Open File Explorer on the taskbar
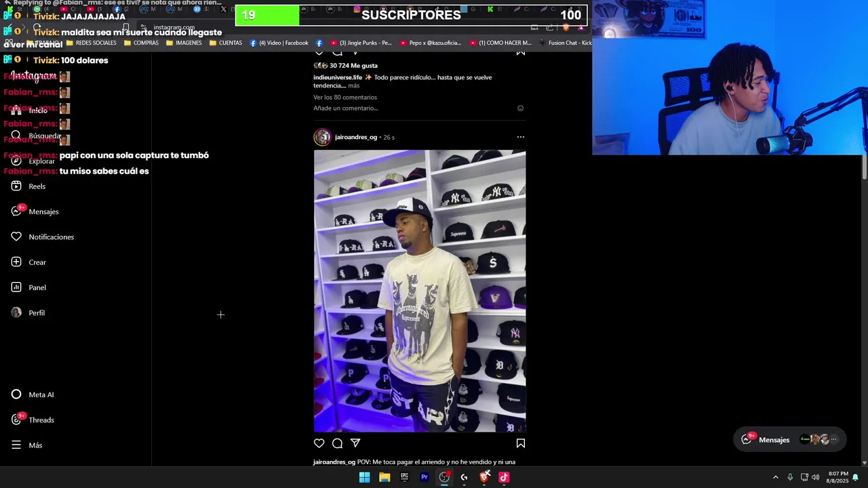The image size is (868, 488). point(384,477)
